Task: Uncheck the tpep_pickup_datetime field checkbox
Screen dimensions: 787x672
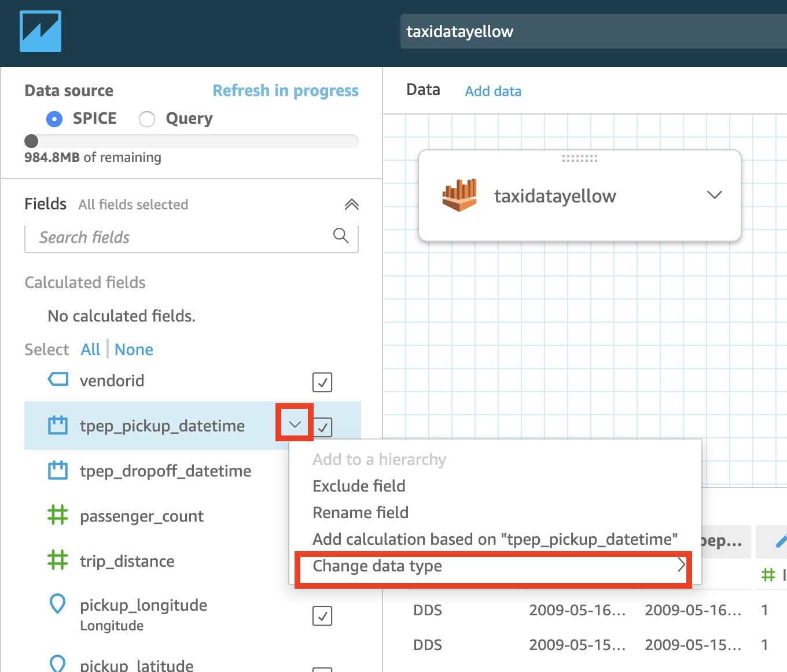Action: 323,427
